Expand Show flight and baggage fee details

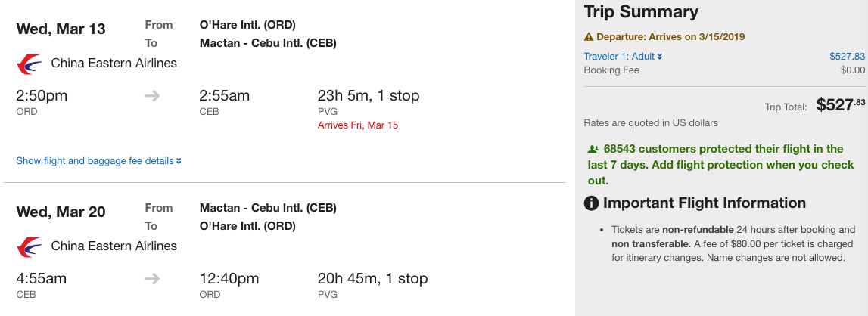98,161
